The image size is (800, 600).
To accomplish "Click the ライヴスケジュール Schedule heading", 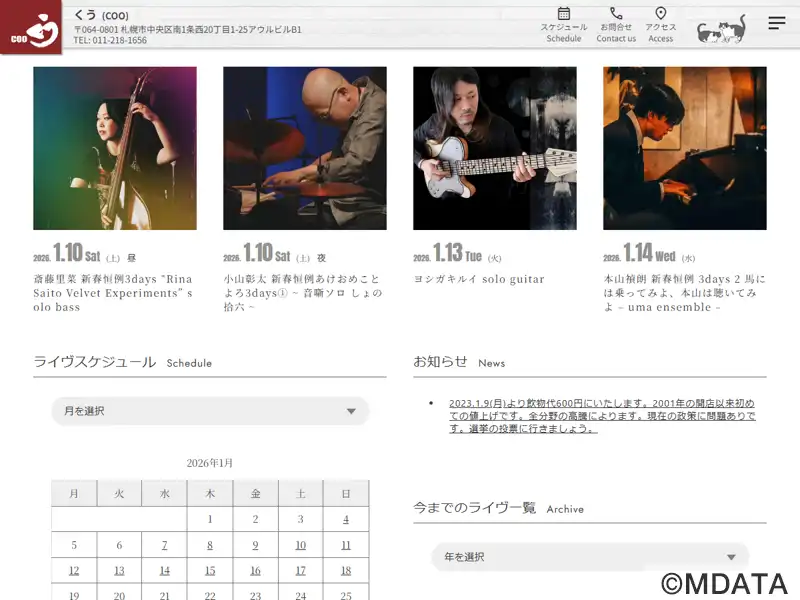I will (122, 362).
